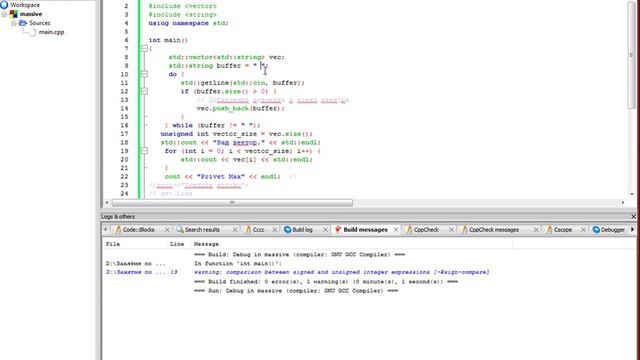
Task: Click the "using namespace std;" line
Action: (188, 23)
